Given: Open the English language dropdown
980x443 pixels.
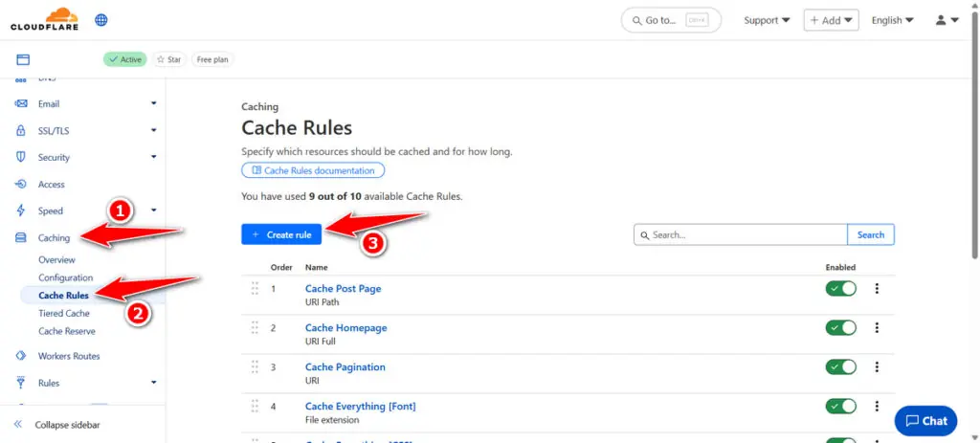Looking at the screenshot, I should (892, 20).
